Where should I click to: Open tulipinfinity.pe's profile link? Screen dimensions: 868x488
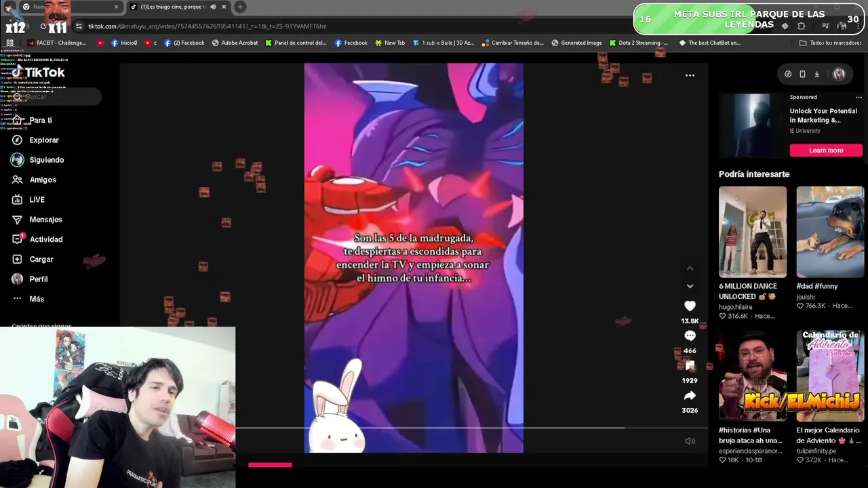pos(816,451)
